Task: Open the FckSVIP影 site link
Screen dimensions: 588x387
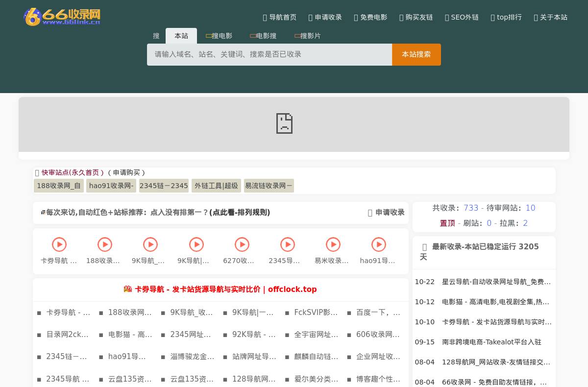Action: [316, 313]
